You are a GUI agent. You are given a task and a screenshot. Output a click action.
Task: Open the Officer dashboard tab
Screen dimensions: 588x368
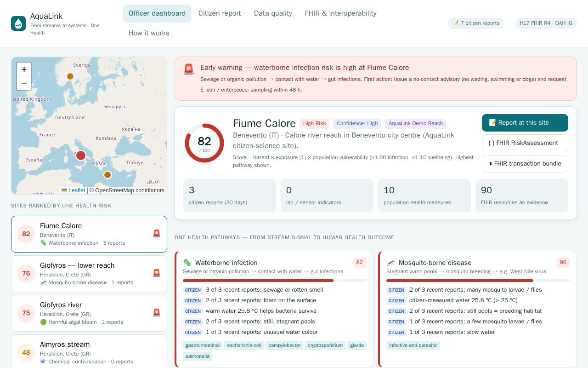(x=157, y=13)
